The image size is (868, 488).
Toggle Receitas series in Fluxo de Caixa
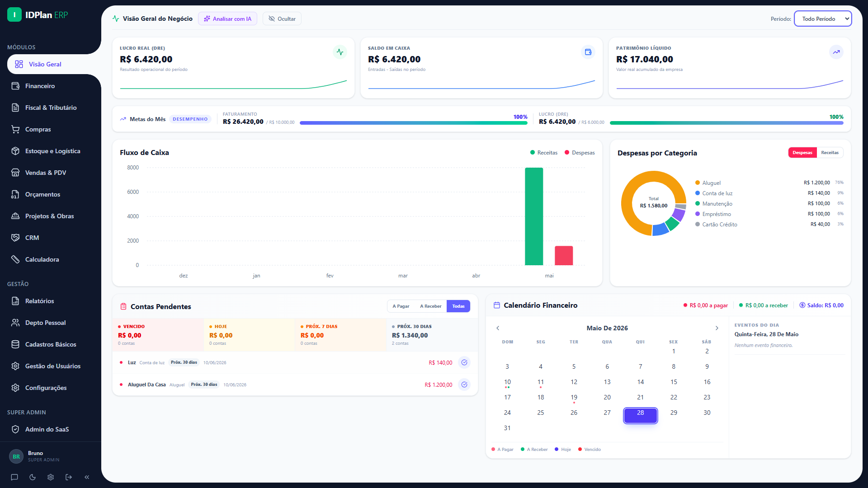(544, 153)
